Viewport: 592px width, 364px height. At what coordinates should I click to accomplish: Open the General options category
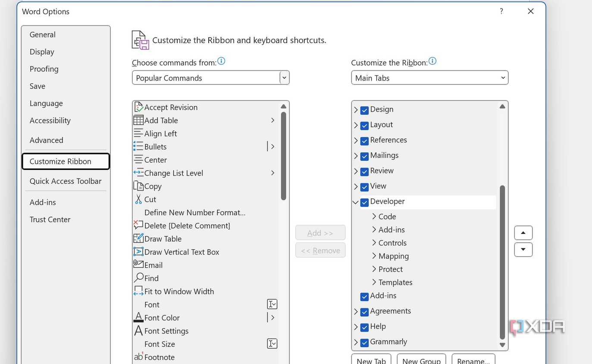point(42,35)
